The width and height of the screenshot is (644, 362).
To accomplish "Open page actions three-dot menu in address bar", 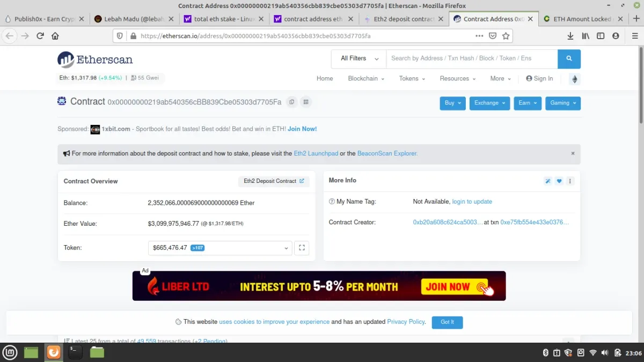I will (x=479, y=36).
